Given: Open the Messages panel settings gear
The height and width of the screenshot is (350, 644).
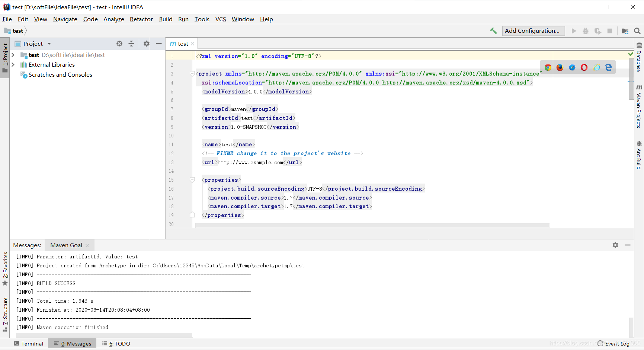Looking at the screenshot, I should 615,245.
